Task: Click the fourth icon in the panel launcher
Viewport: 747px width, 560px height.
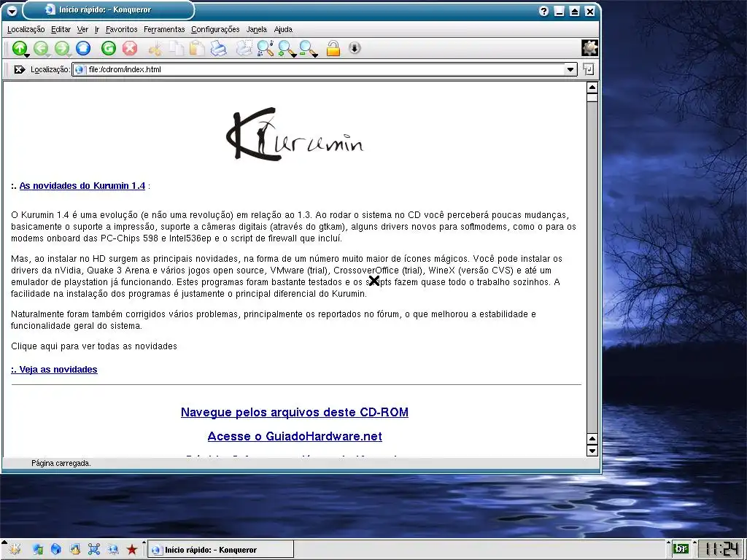Action: [x=75, y=550]
